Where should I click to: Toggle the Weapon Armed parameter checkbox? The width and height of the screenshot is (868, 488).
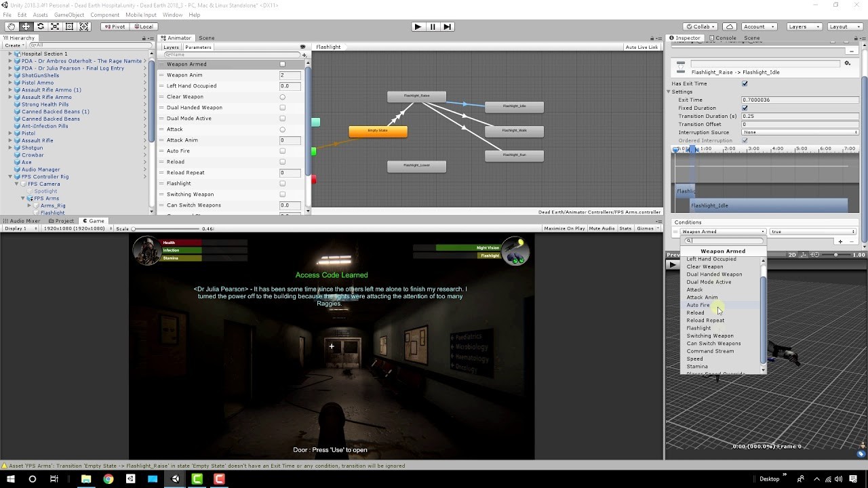pos(283,64)
